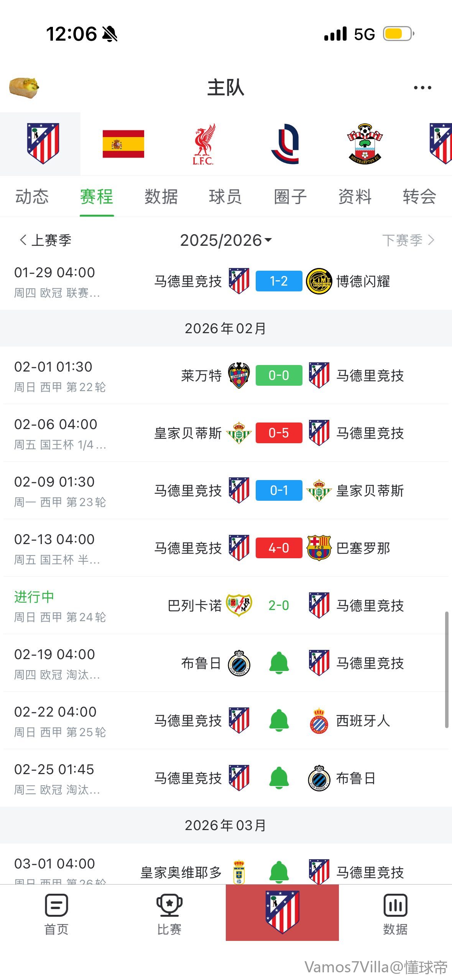This screenshot has height=980, width=452.
Task: Toggle reminder bell for 布鲁日 away match 02-19
Action: [x=279, y=663]
